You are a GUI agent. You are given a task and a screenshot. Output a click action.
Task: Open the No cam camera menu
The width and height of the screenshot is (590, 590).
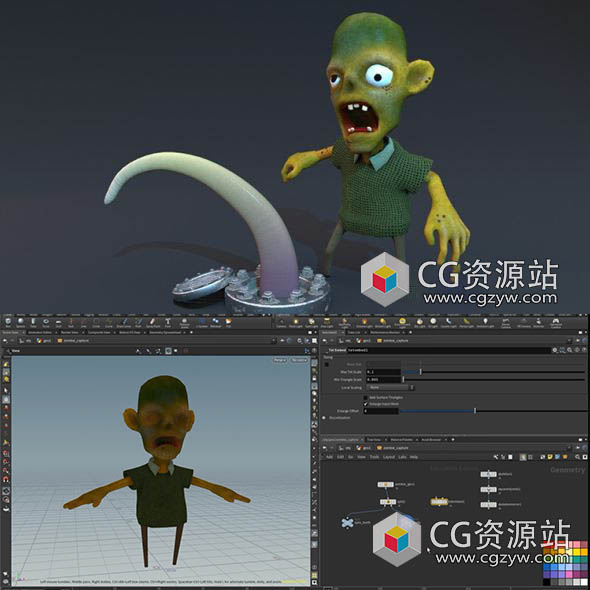(x=299, y=360)
